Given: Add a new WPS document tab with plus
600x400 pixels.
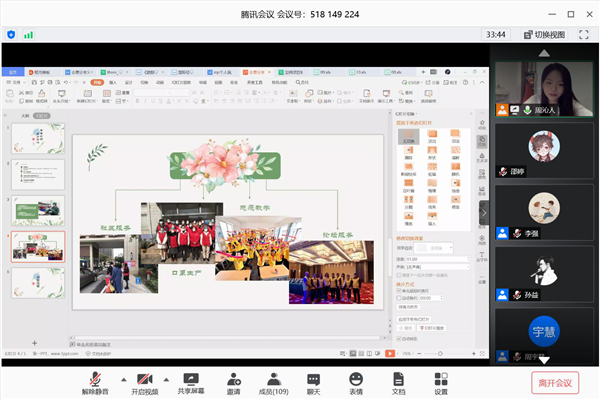Looking at the screenshot, I should 423,72.
